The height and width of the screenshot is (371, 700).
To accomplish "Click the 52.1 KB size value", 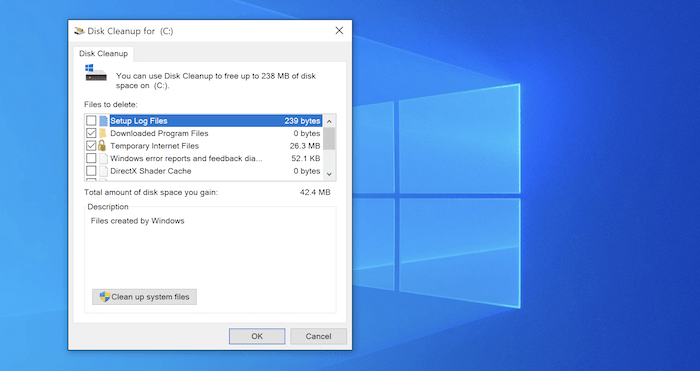I will click(x=305, y=158).
